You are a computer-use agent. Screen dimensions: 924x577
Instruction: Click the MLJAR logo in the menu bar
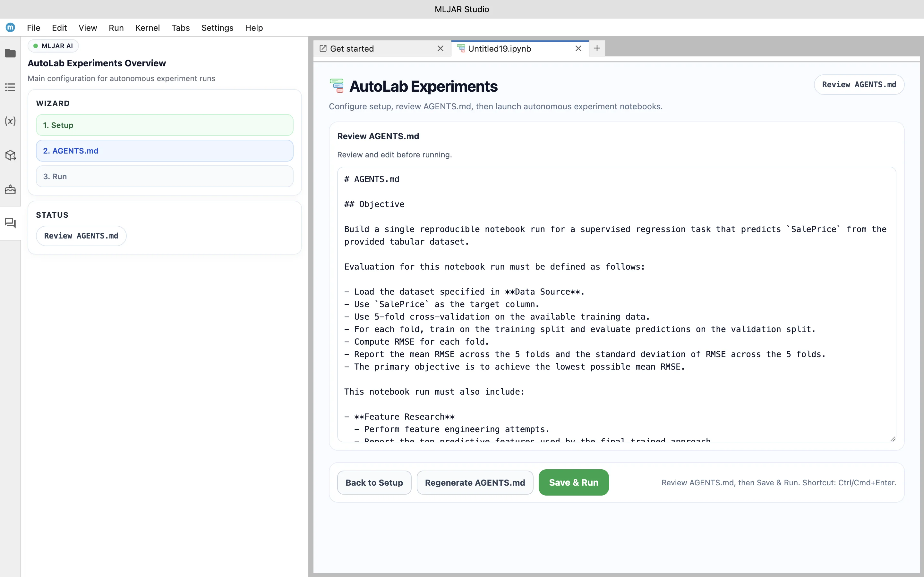tap(10, 28)
